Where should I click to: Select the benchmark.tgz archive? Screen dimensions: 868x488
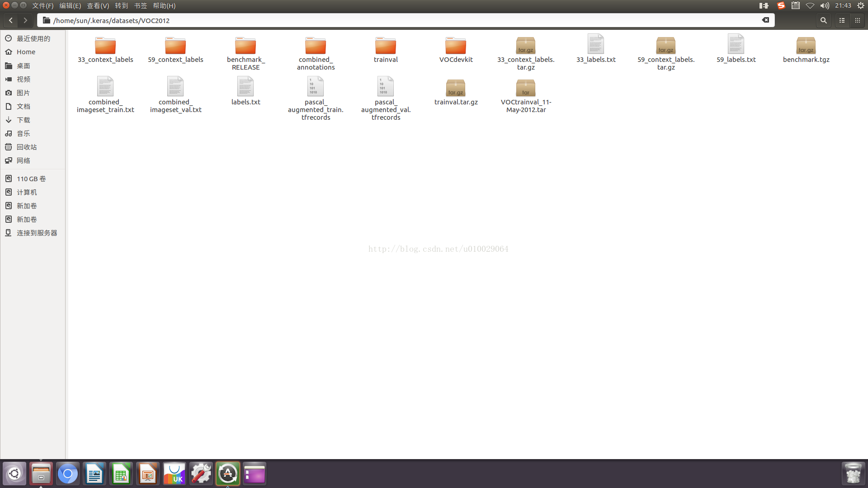tap(806, 50)
